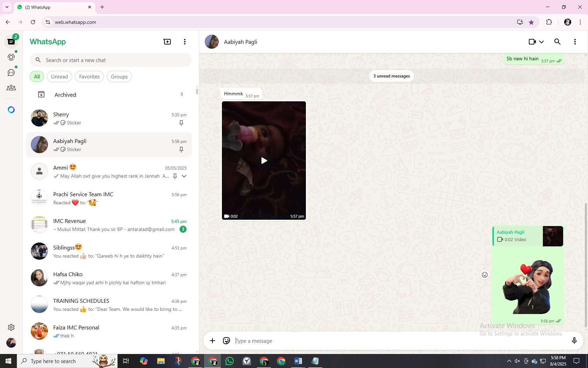Focus the Type a message field
The height and width of the screenshot is (368, 588).
[400, 341]
